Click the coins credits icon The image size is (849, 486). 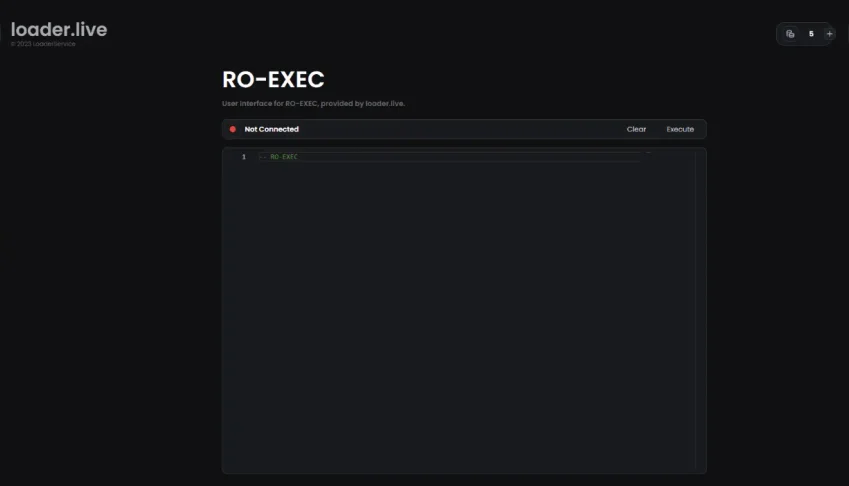[x=790, y=34]
